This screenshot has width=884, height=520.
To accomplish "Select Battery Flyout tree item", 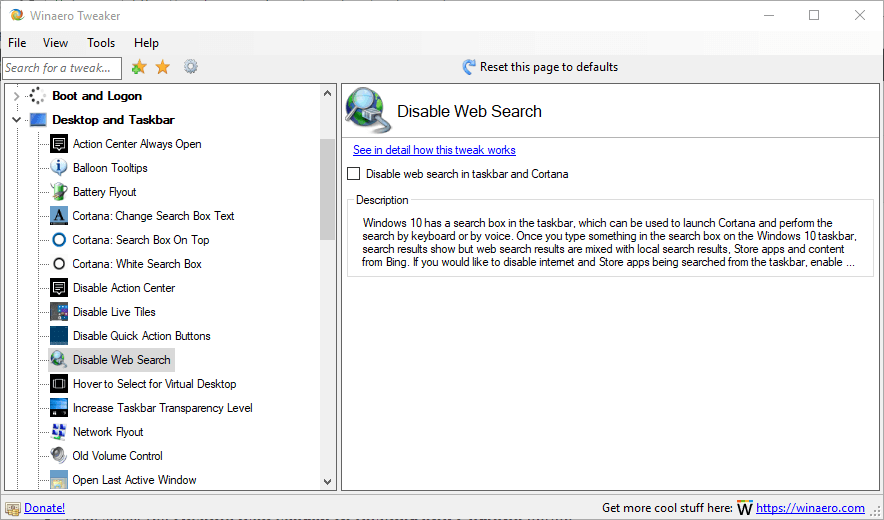I will pos(104,192).
